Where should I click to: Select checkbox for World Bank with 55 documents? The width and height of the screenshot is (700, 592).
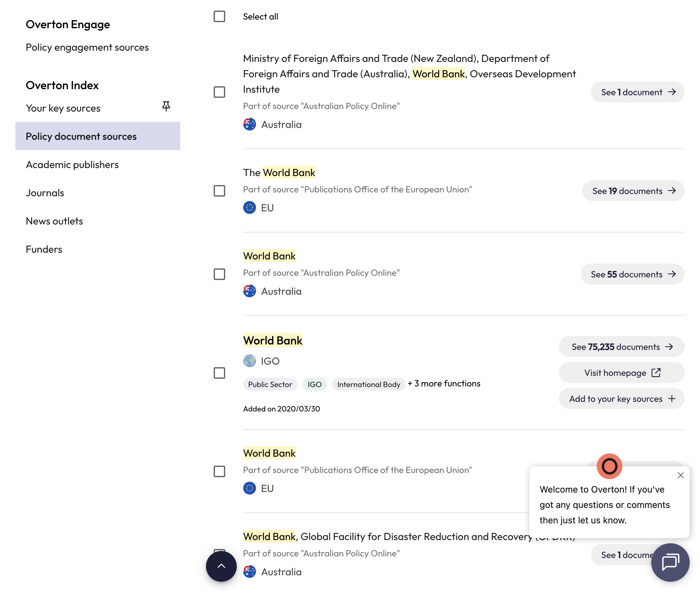coord(219,274)
